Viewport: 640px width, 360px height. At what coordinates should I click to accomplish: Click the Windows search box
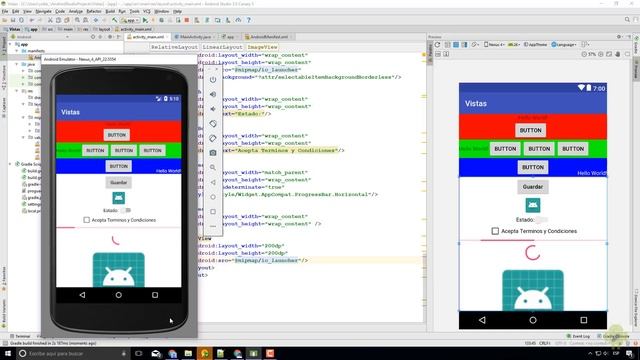click(73, 353)
